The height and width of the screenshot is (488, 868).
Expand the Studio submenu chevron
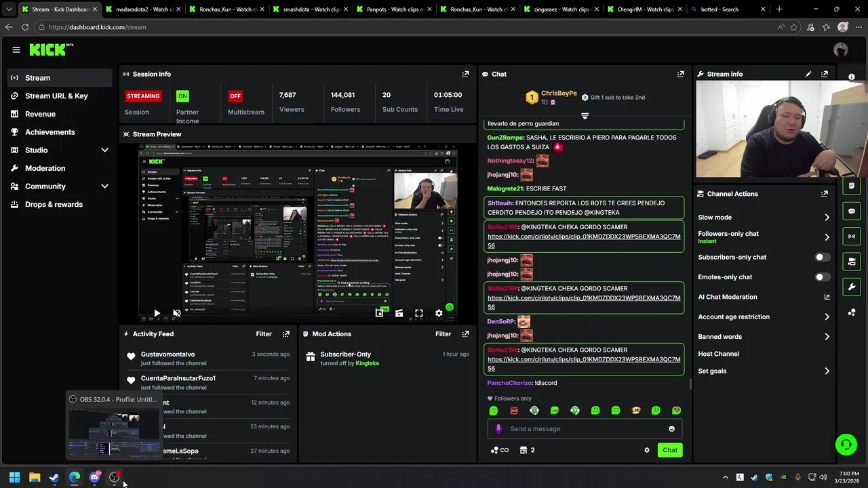pos(104,150)
